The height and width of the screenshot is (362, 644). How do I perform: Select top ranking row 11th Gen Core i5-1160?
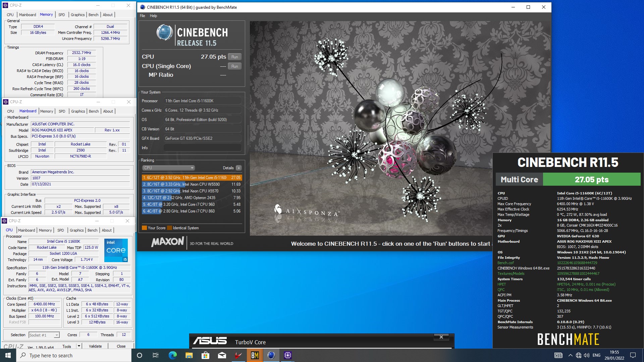192,178
